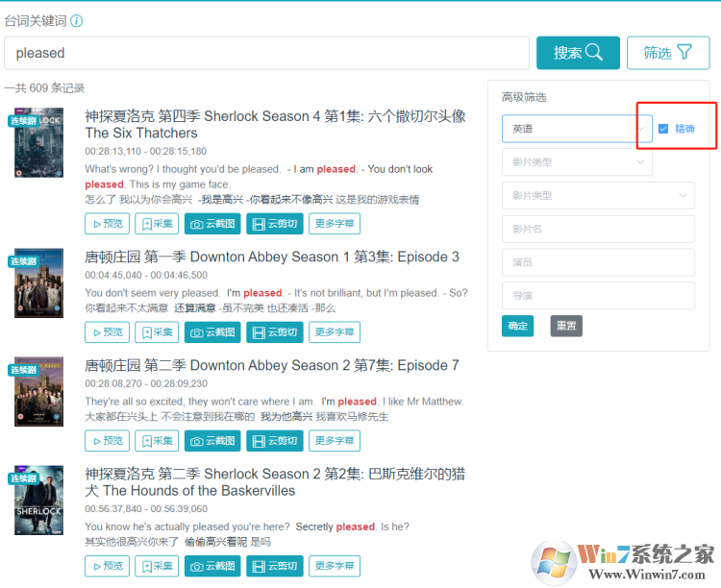Click the info icon beside 台词关键词

pyautogui.click(x=77, y=21)
